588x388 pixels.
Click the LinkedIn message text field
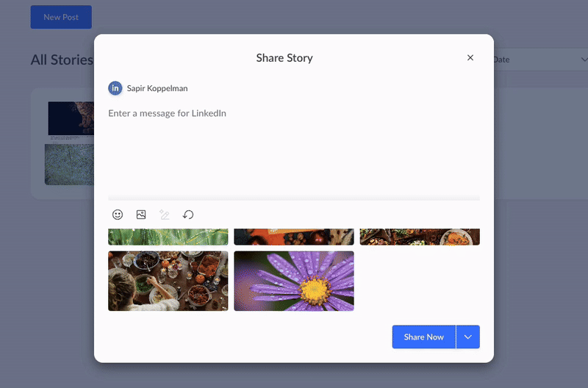tap(293, 147)
